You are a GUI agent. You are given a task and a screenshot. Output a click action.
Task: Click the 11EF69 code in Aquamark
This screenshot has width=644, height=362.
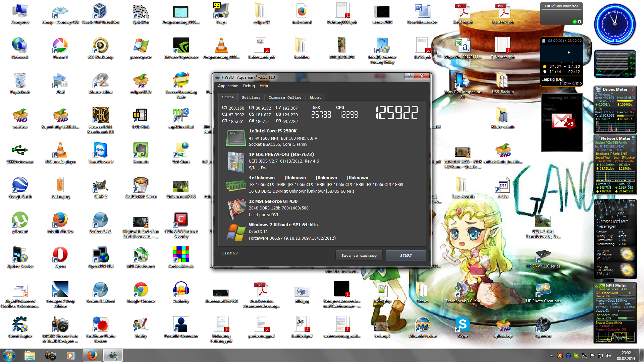229,253
